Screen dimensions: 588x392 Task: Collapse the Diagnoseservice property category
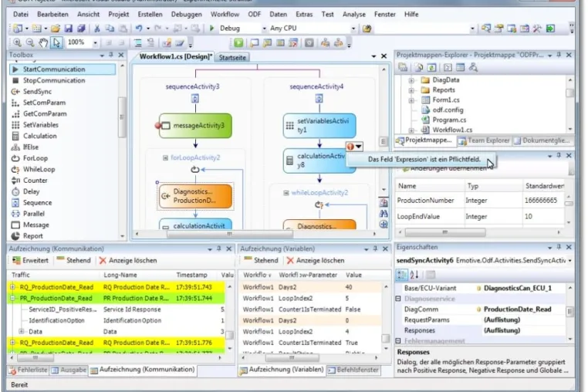(398, 299)
